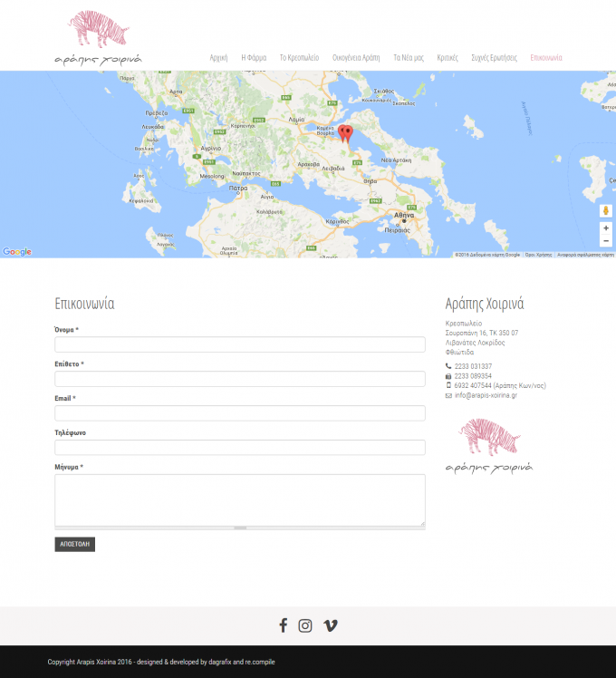The width and height of the screenshot is (616, 678).
Task: Click the Σουρπάπη 16, ΤΚ 350 07 address
Action: [482, 333]
